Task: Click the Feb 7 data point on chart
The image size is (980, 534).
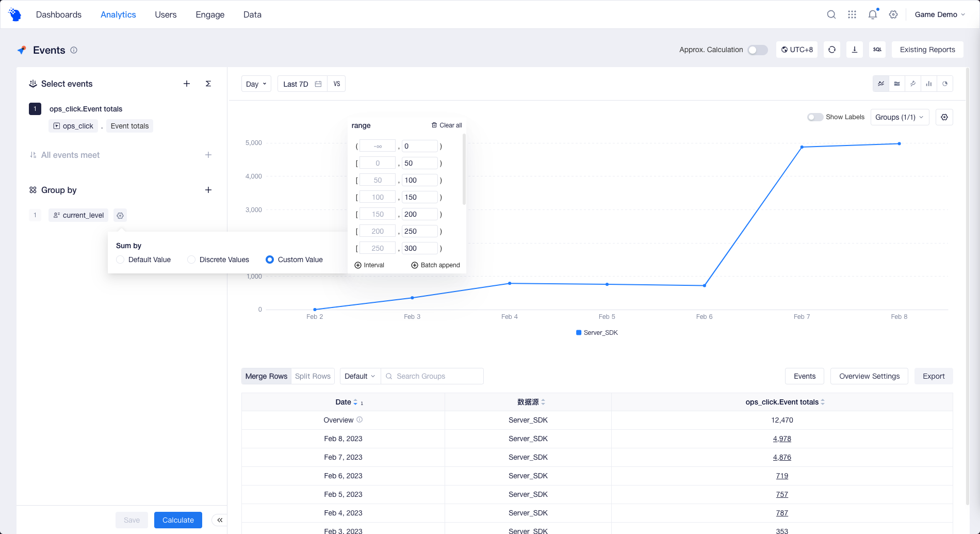Action: pyautogui.click(x=802, y=147)
